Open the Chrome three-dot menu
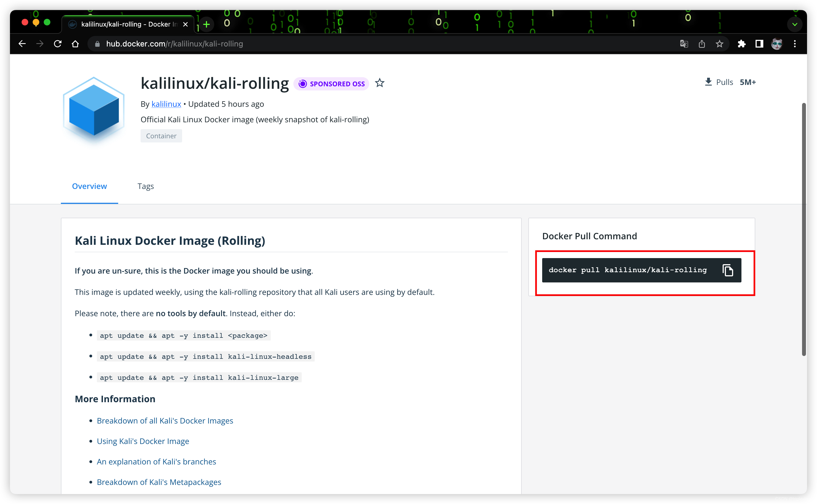This screenshot has height=504, width=817. (x=795, y=44)
